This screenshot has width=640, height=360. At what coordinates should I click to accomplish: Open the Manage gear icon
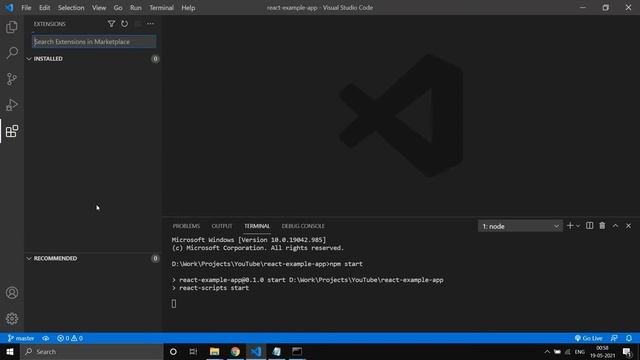(12, 318)
